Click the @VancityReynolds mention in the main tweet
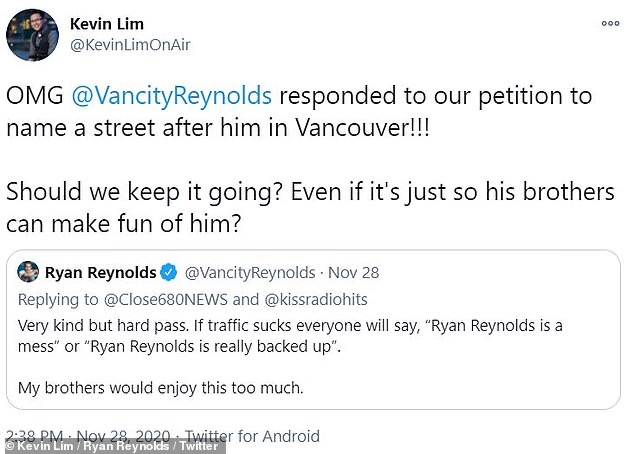Viewport: 634px width, 454px height. tap(184, 97)
